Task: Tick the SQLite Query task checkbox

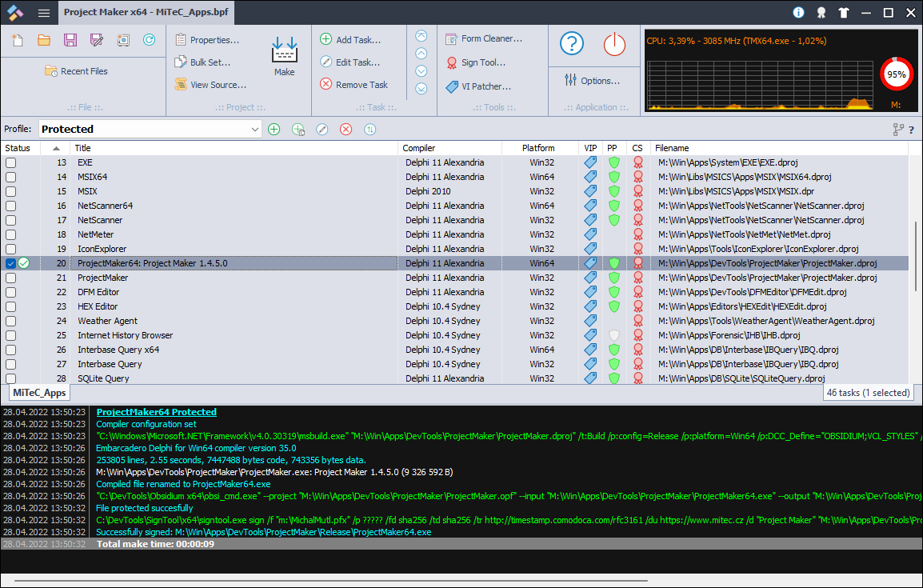Action: (x=11, y=379)
